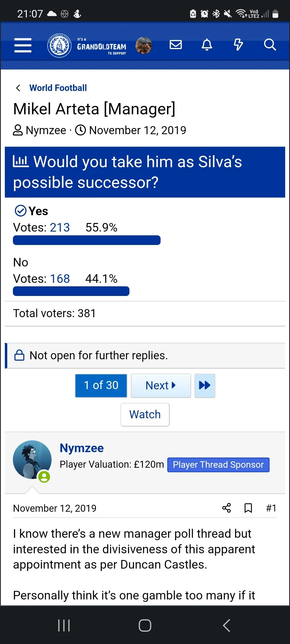Go to the Next page
290x644 pixels.
pos(161,385)
